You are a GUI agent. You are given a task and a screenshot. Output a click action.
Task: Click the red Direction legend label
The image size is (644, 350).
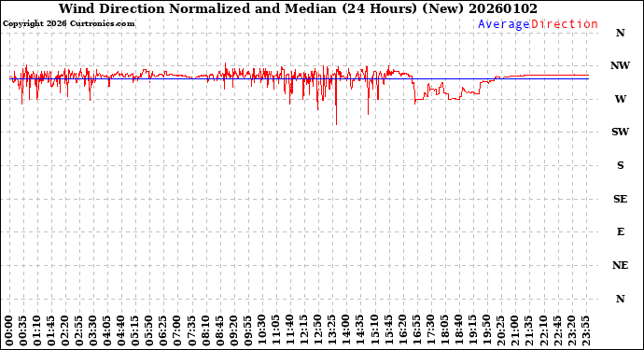[x=565, y=24]
